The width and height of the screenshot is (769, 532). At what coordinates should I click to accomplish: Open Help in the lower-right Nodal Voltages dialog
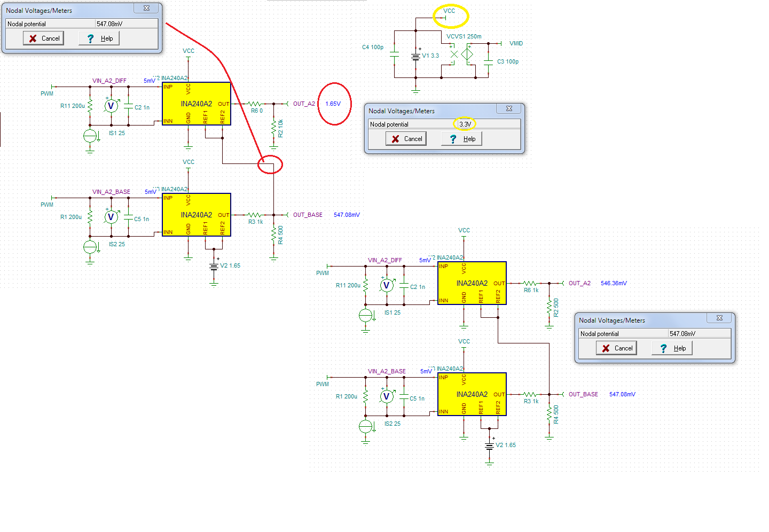tap(672, 348)
